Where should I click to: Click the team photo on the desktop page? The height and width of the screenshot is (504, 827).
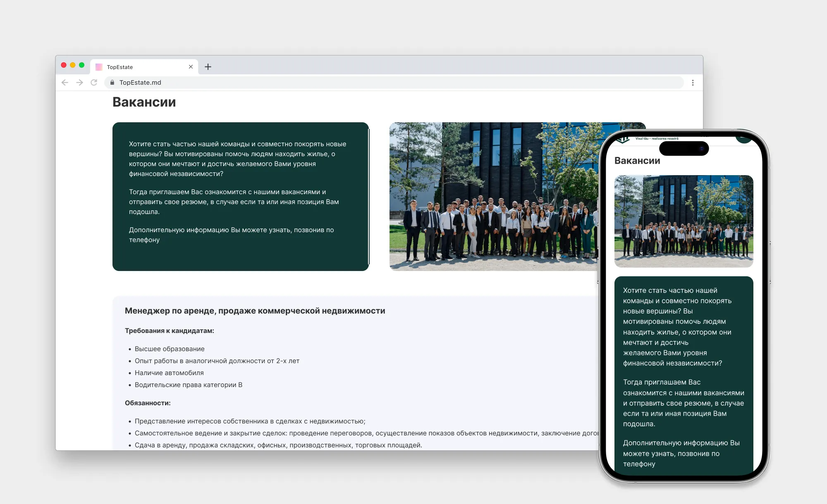(x=492, y=197)
